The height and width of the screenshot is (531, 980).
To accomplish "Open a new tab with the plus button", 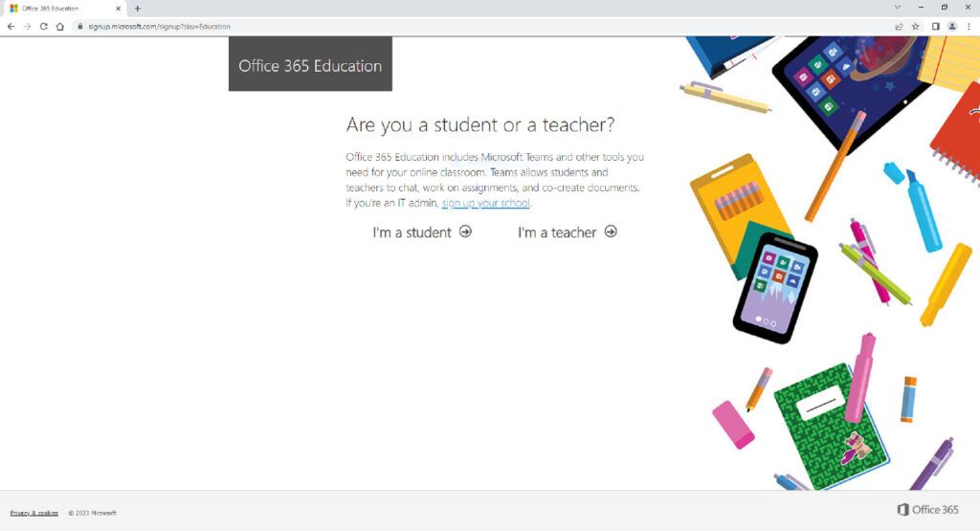I will coord(137,8).
